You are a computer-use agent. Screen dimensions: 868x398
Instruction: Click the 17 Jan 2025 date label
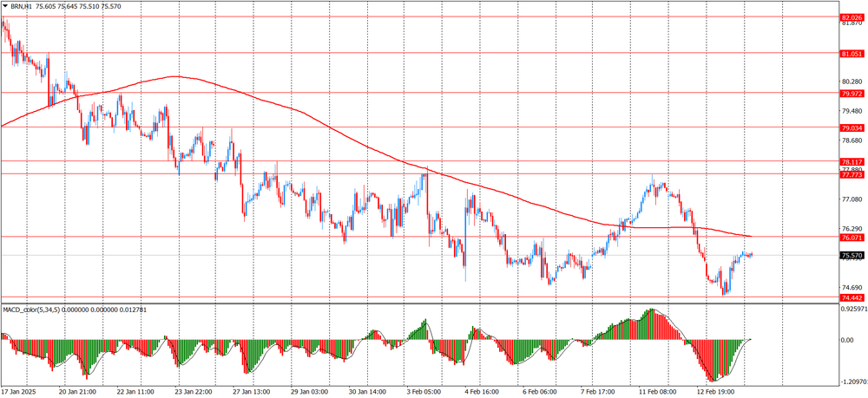coord(21,392)
